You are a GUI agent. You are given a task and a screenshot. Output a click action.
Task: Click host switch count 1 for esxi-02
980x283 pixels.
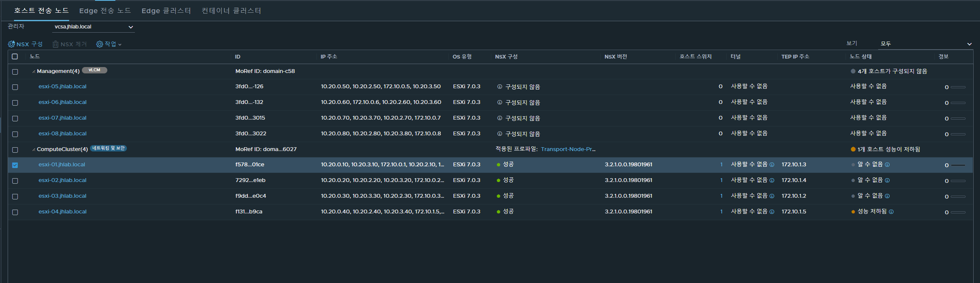pos(721,180)
